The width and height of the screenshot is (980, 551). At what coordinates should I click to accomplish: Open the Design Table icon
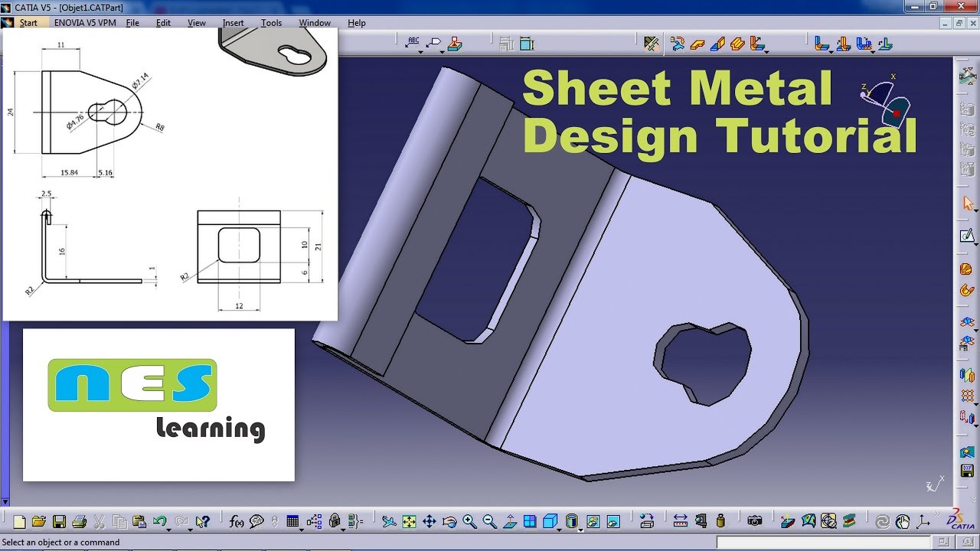[x=292, y=522]
